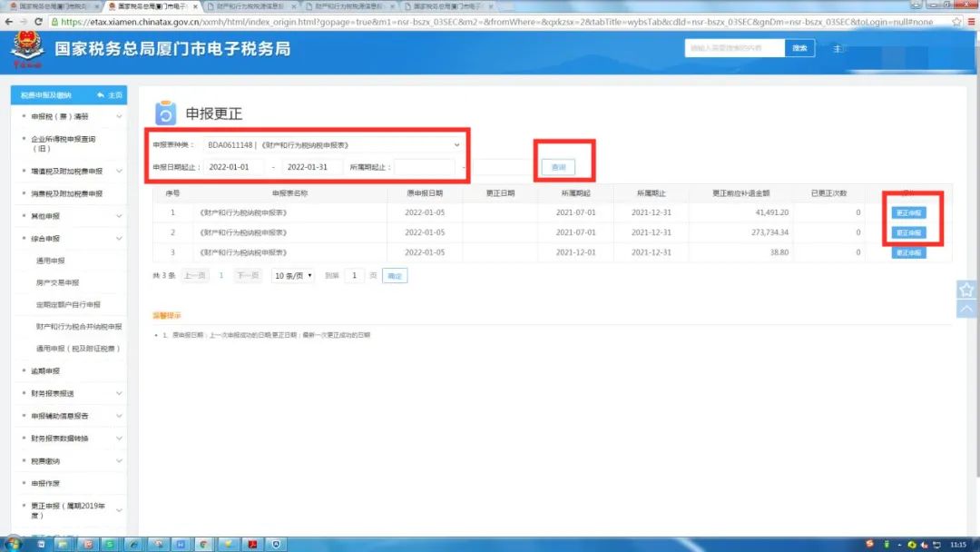The width and height of the screenshot is (980, 552).
Task: Open the 10 条/页 page size dropdown
Action: tap(293, 276)
